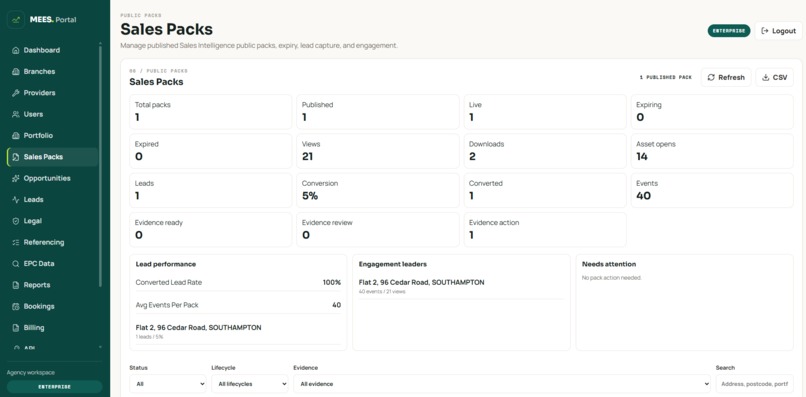Open the Providers page
Image resolution: width=806 pixels, height=397 pixels.
(x=52, y=93)
